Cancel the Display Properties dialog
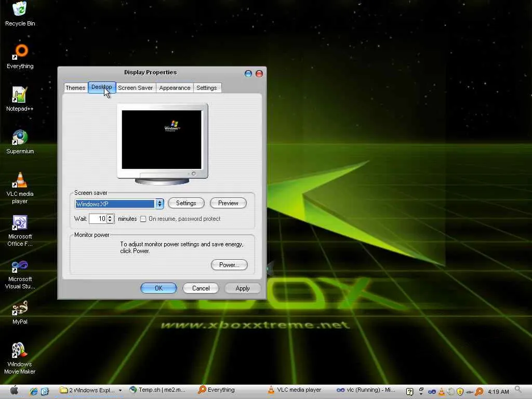This screenshot has height=399, width=532. coord(201,288)
